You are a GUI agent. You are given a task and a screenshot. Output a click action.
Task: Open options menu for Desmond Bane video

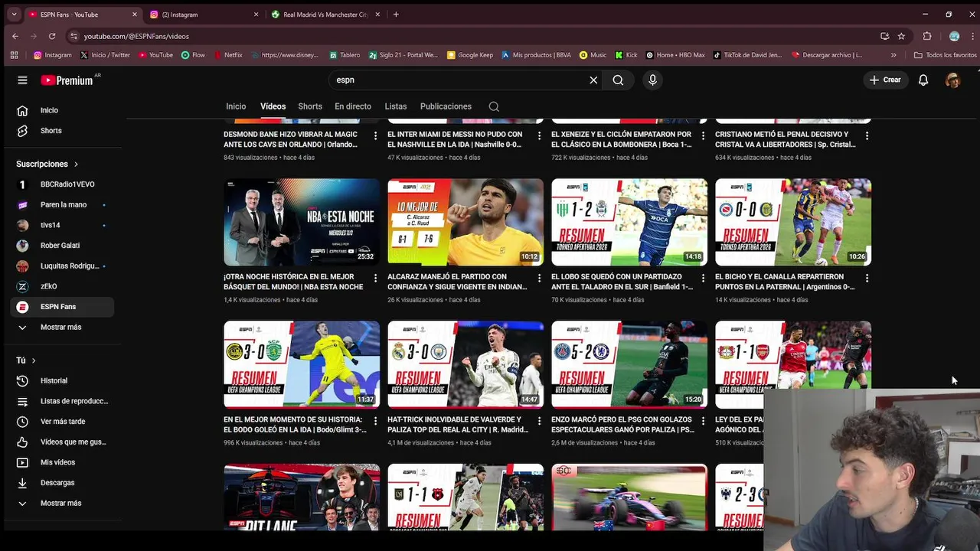375,135
